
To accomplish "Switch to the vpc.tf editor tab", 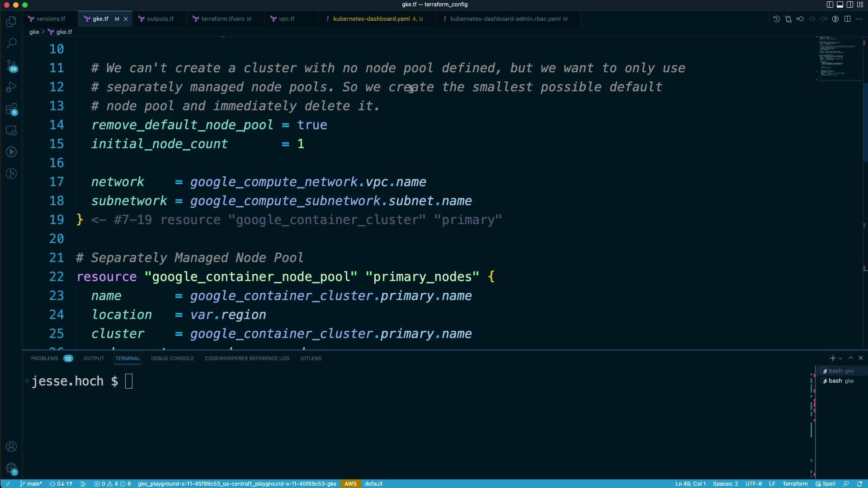I will pos(287,19).
